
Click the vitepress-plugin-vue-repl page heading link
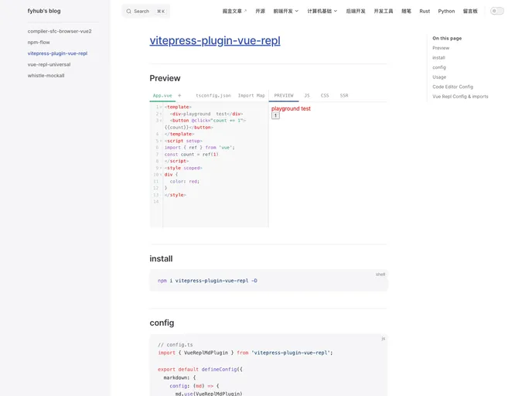(x=215, y=40)
